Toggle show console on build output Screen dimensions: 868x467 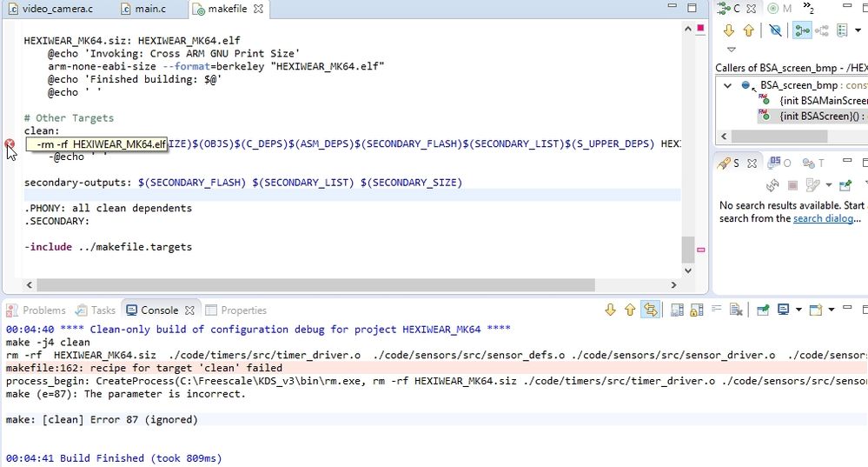[x=677, y=310]
